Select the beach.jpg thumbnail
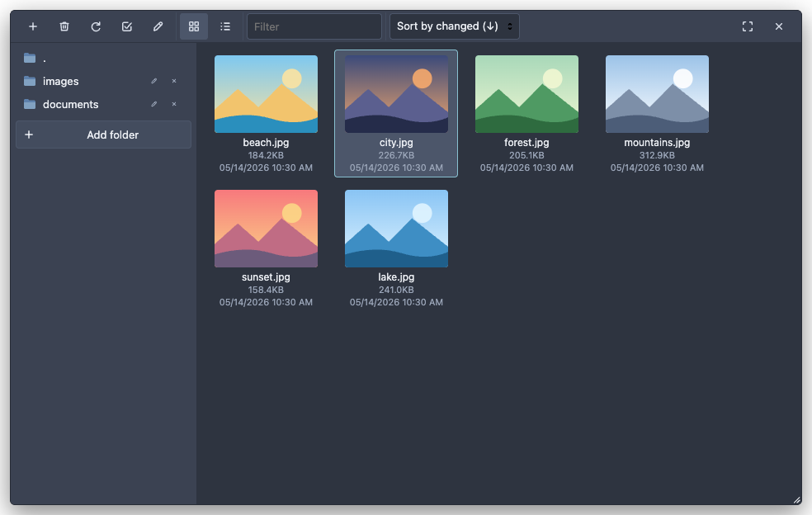This screenshot has height=515, width=812. [267, 94]
